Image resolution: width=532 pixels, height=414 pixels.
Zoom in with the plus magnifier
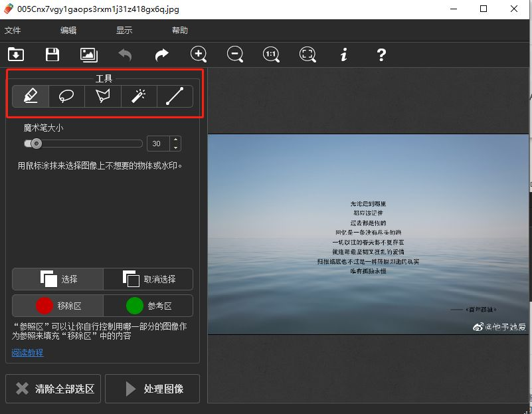[x=198, y=54]
